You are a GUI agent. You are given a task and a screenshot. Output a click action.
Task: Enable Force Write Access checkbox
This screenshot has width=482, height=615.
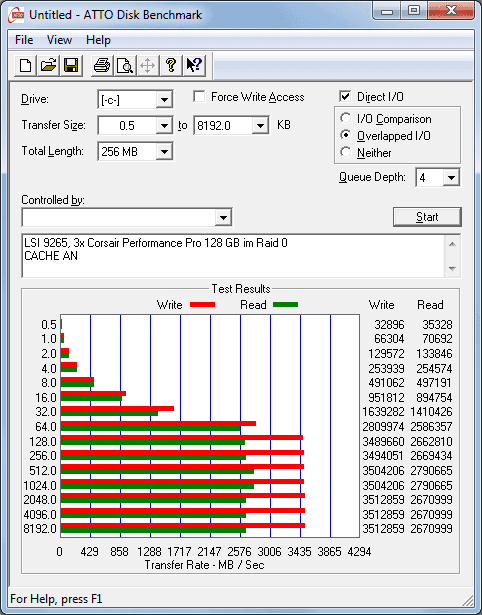point(199,97)
